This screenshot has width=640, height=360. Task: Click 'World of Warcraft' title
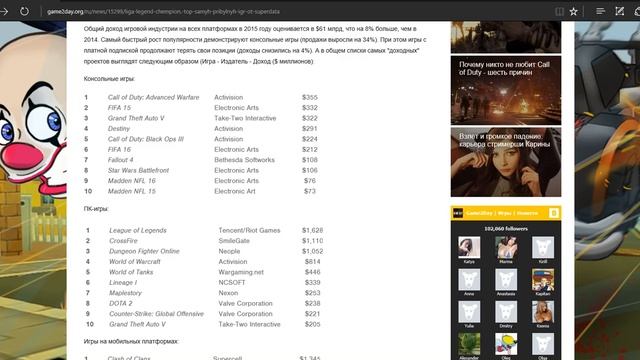coord(135,262)
